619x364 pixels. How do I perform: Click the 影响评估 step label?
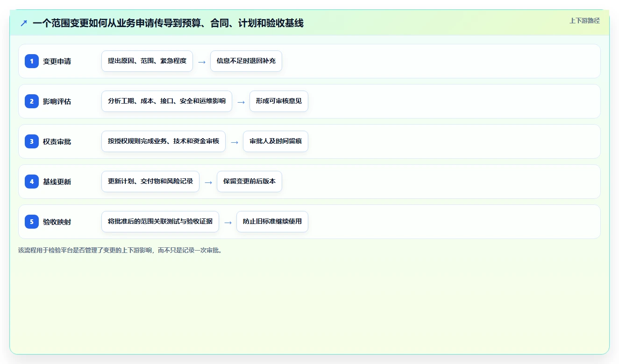tap(57, 101)
